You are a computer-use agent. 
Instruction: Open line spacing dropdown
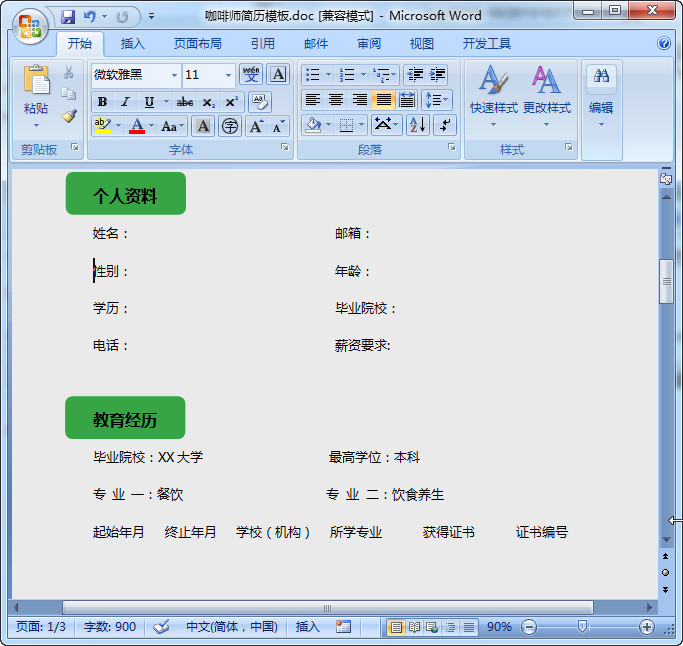(437, 100)
